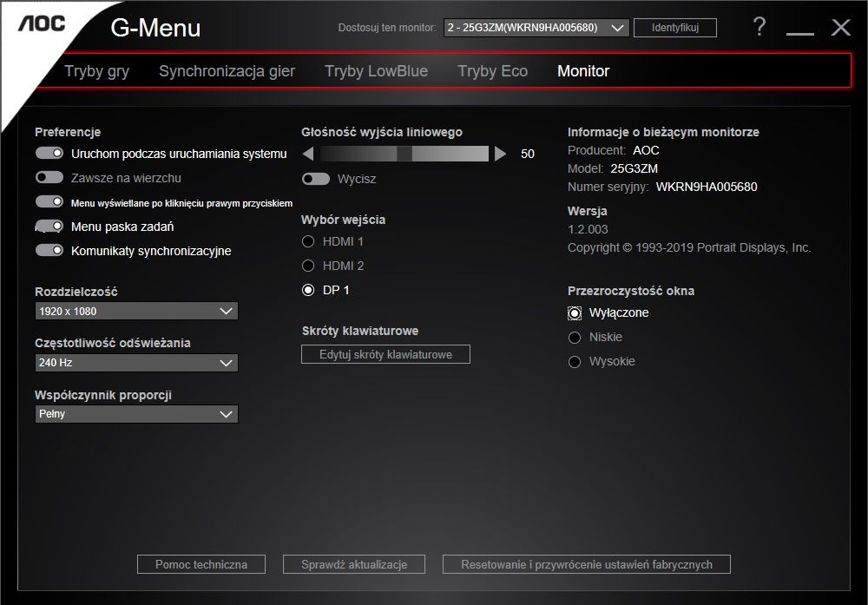Click model name 25G3ZM text
The width and height of the screenshot is (868, 605).
point(634,168)
